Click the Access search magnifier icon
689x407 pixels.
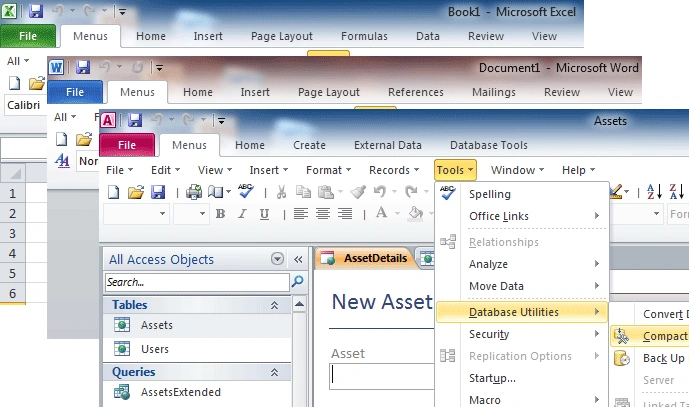[x=297, y=283]
